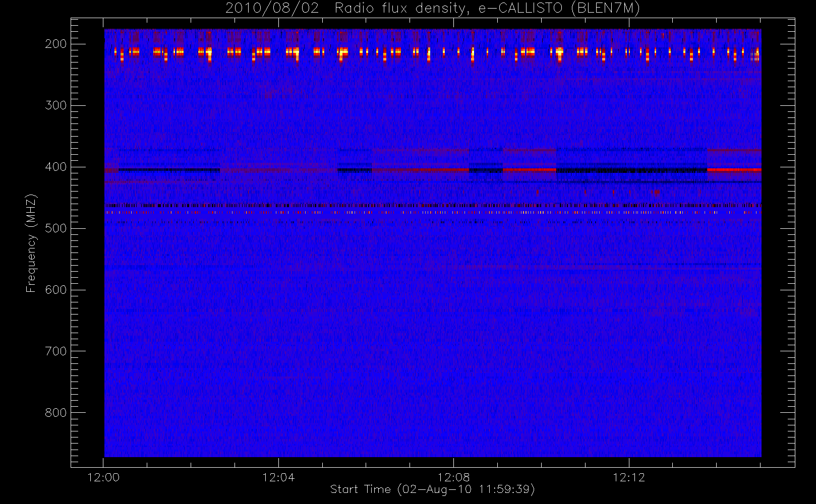
Task: Click the "Frequency (MHz)" axis label
Action: coord(31,243)
